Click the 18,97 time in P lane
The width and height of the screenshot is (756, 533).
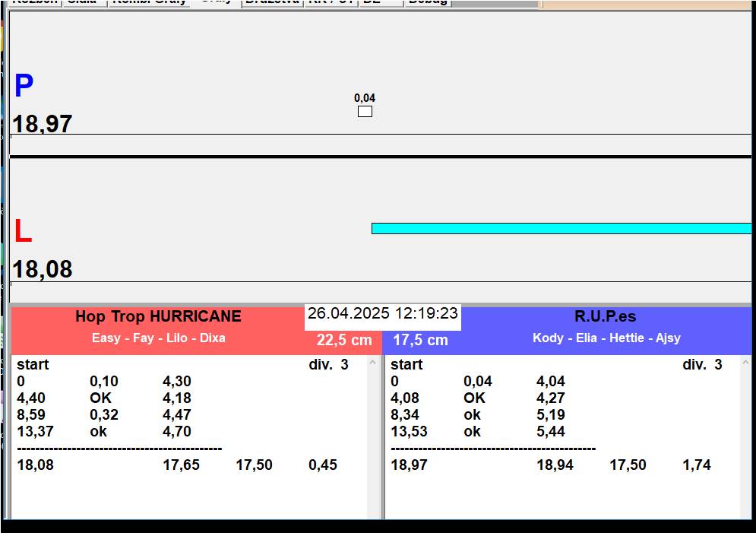[42, 124]
